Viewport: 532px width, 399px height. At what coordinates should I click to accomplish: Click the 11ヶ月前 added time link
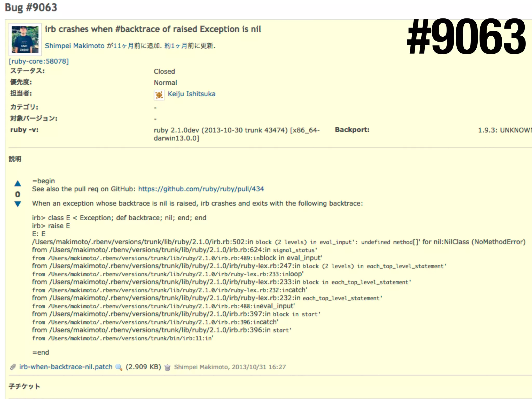pos(124,46)
